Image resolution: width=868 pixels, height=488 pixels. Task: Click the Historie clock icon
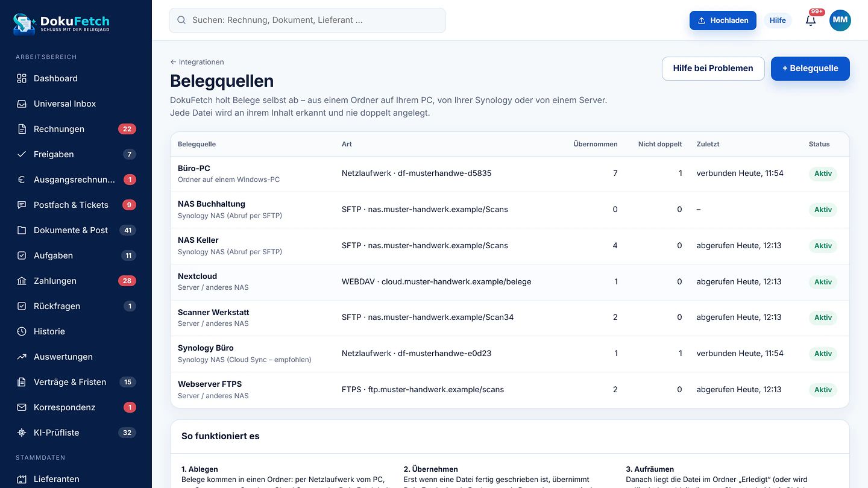click(x=22, y=331)
